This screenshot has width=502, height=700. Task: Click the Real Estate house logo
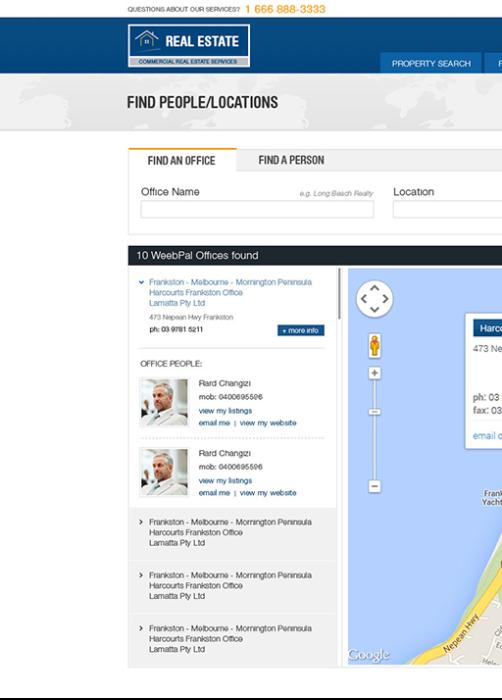(x=188, y=46)
